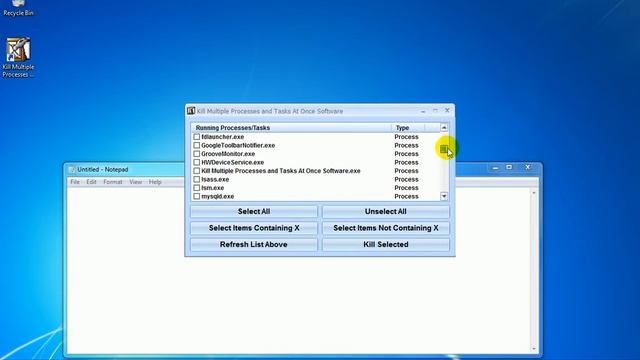The height and width of the screenshot is (360, 640).
Task: Click the Kill Selected button
Action: tap(386, 244)
